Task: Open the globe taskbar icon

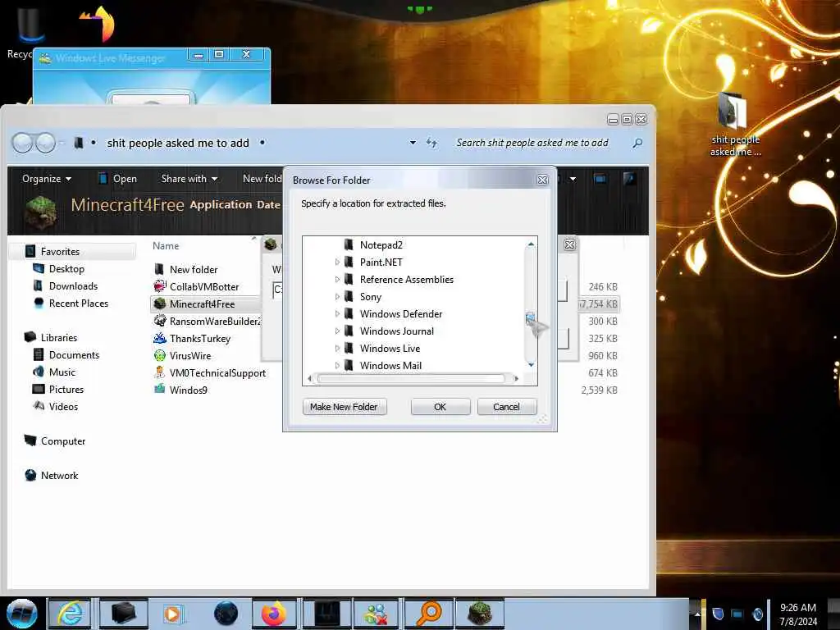Action: 226,614
